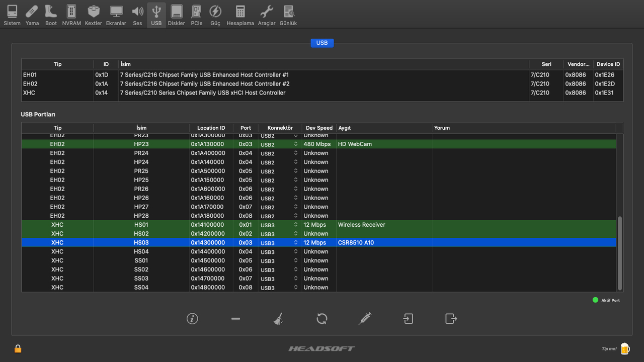Viewport: 644px width, 362px height.
Task: Click the import icon with inward arrow
Action: (408, 319)
